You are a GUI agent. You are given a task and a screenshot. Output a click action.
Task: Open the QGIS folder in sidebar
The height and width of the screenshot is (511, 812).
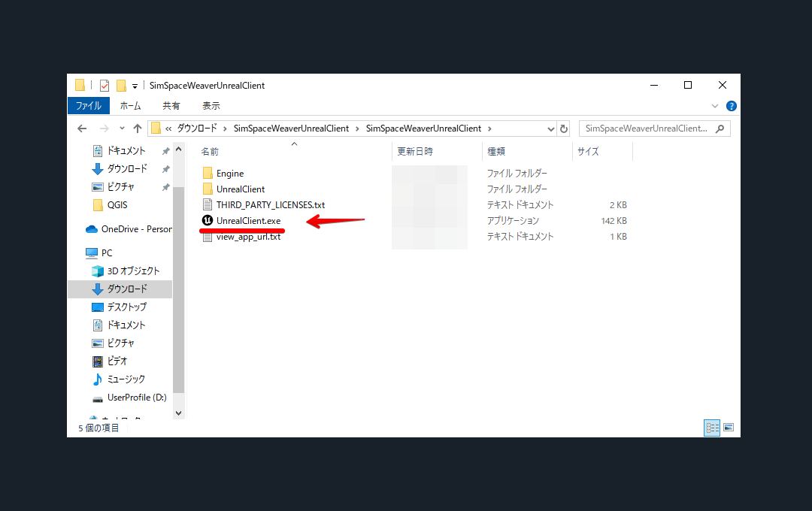pyautogui.click(x=117, y=205)
